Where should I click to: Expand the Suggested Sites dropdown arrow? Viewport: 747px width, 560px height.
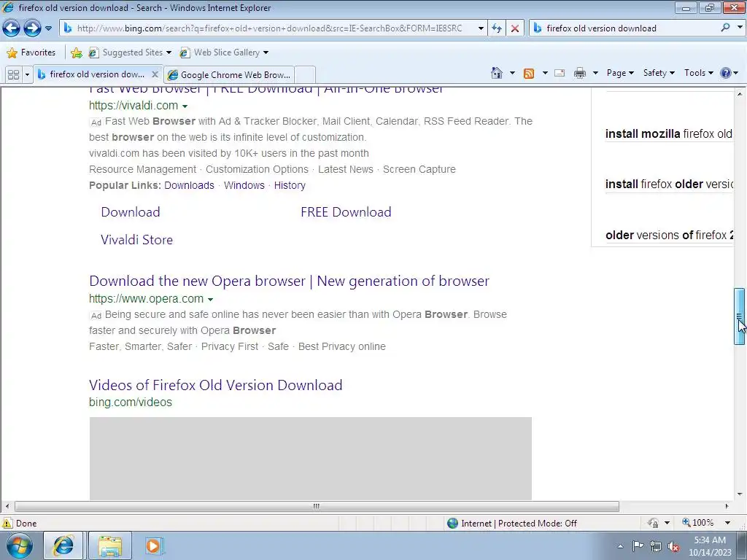pos(169,52)
